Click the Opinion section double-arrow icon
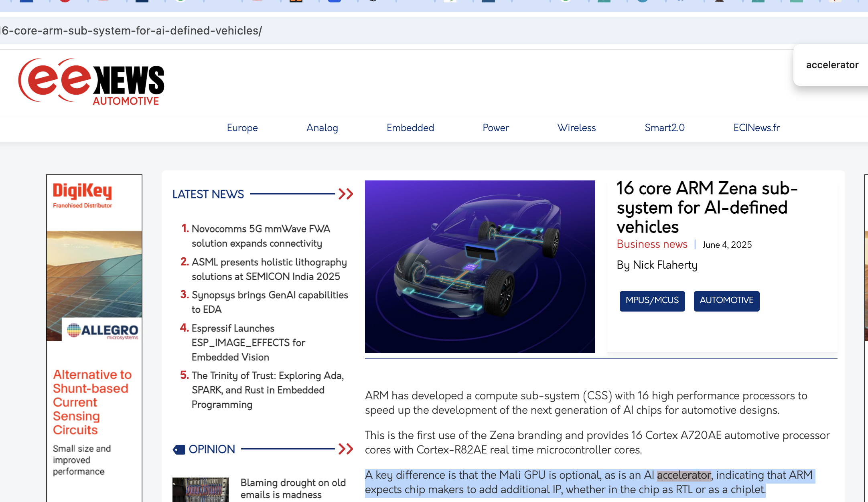The height and width of the screenshot is (502, 868). click(346, 449)
